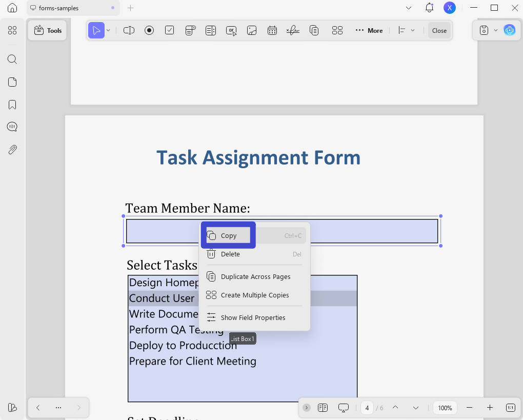This screenshot has height=420, width=523.
Task: Go to previous view arrow at bottom left
Action: (38, 407)
